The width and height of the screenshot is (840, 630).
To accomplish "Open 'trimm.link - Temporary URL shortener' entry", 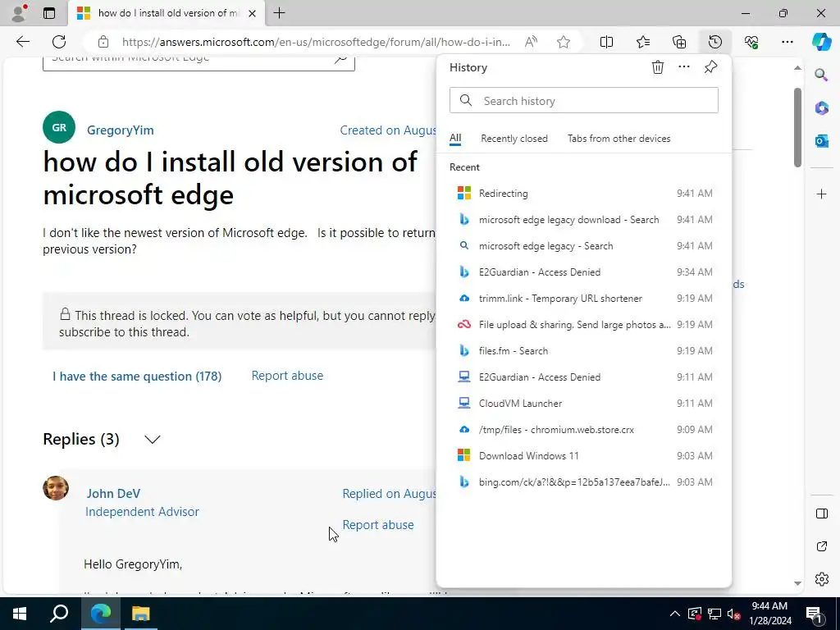I will pos(584,299).
